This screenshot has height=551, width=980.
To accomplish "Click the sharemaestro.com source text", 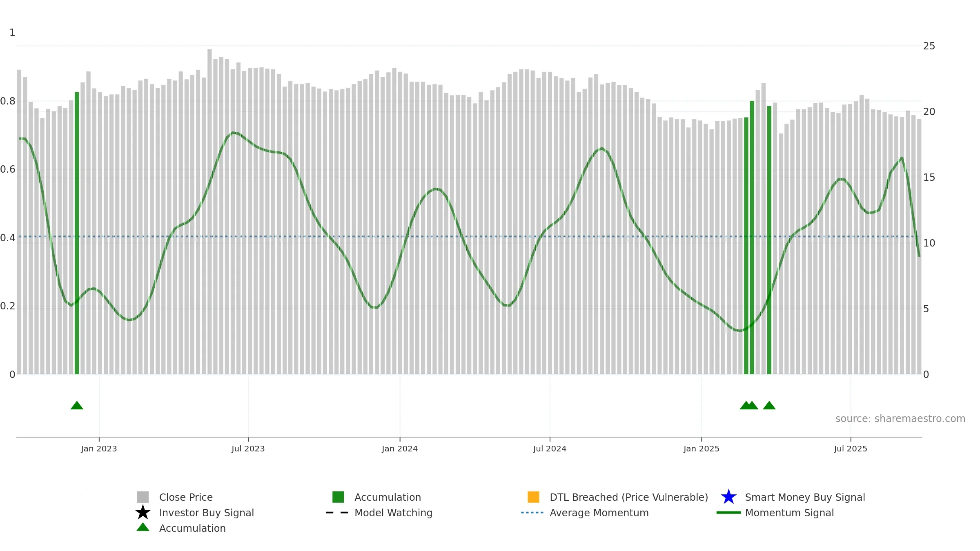I will [900, 419].
